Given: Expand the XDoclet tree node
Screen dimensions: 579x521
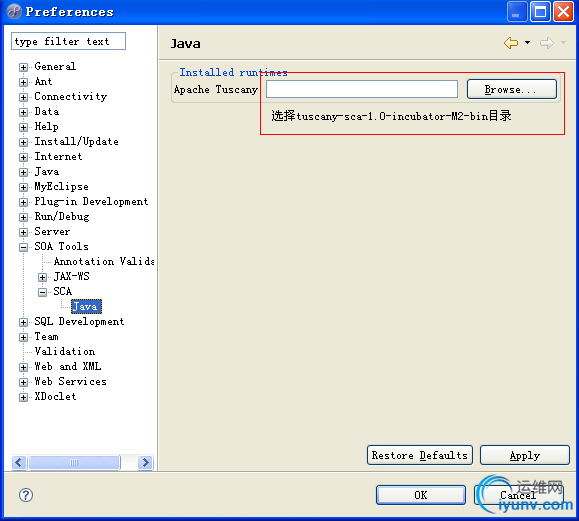Looking at the screenshot, I should pos(23,397).
